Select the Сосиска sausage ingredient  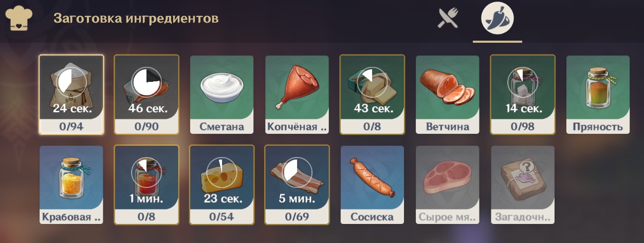pyautogui.click(x=372, y=185)
